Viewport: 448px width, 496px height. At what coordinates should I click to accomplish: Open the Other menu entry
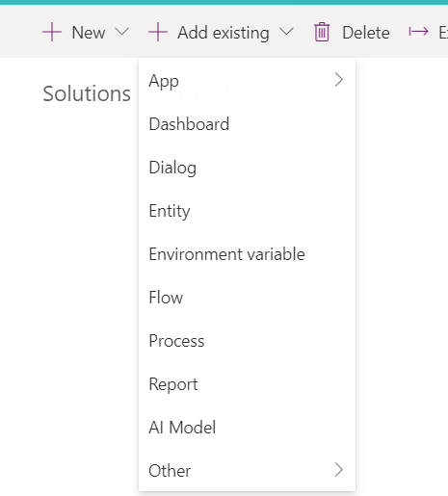point(247,471)
